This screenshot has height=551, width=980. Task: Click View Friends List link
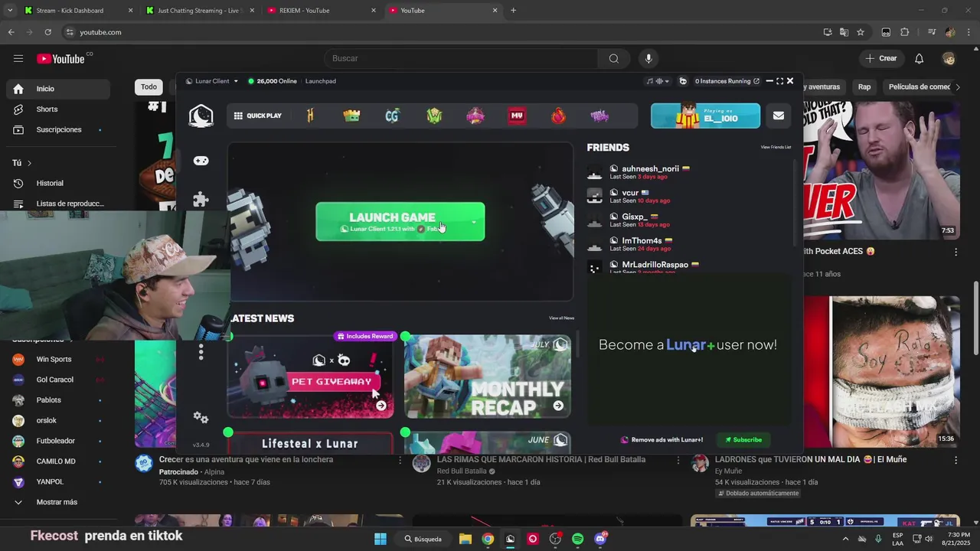point(776,147)
